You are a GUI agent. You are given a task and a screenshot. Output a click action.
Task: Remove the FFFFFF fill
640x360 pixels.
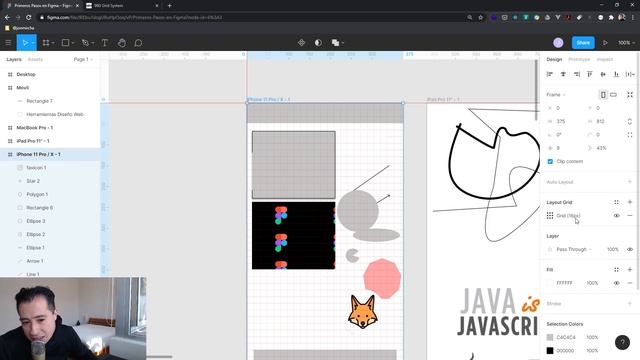(630, 283)
